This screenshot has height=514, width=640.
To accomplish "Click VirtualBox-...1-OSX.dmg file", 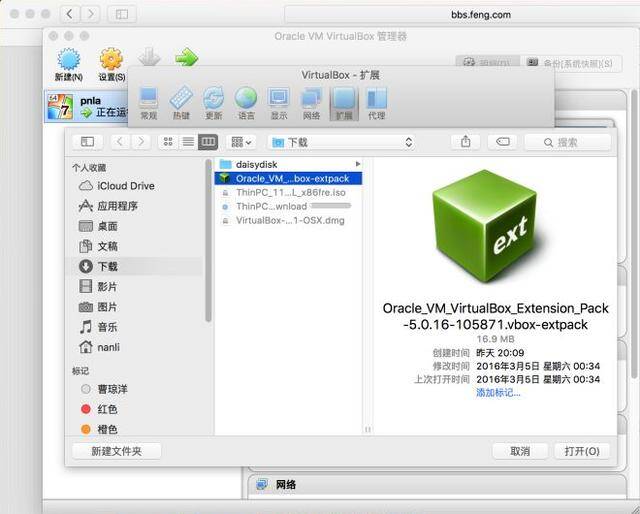I will coord(288,220).
